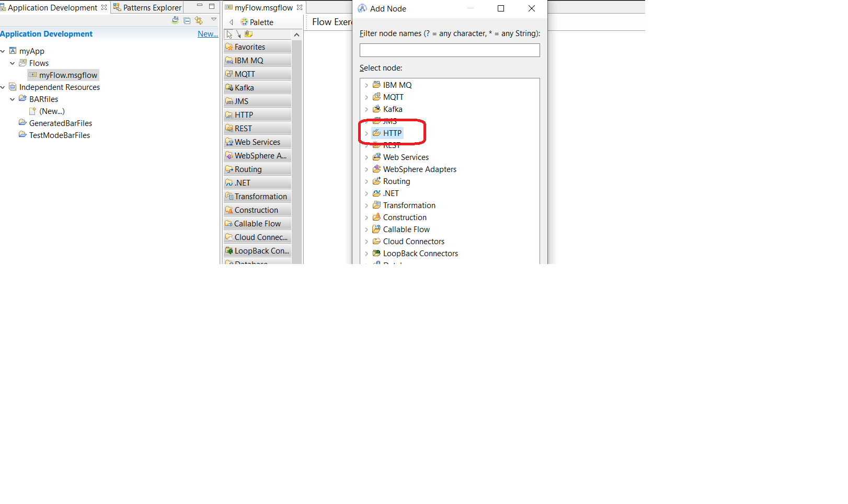
Task: Open the Transformation palette drawer
Action: [x=257, y=197]
